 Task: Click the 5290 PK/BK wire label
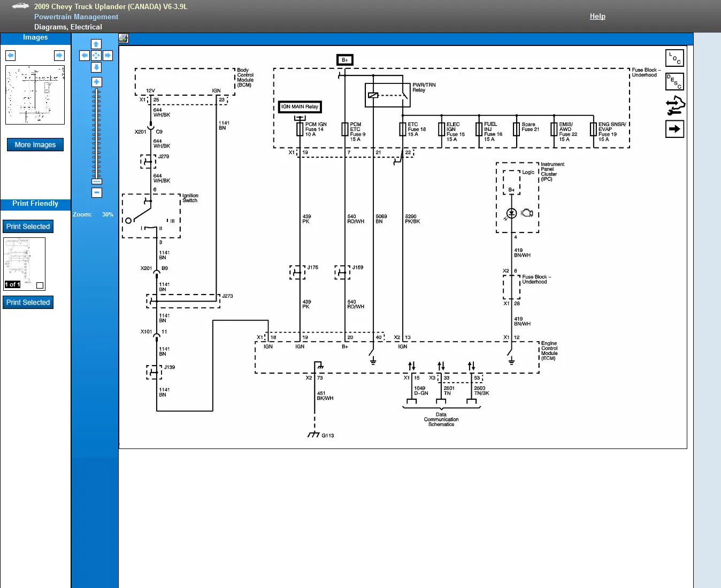[x=412, y=219]
